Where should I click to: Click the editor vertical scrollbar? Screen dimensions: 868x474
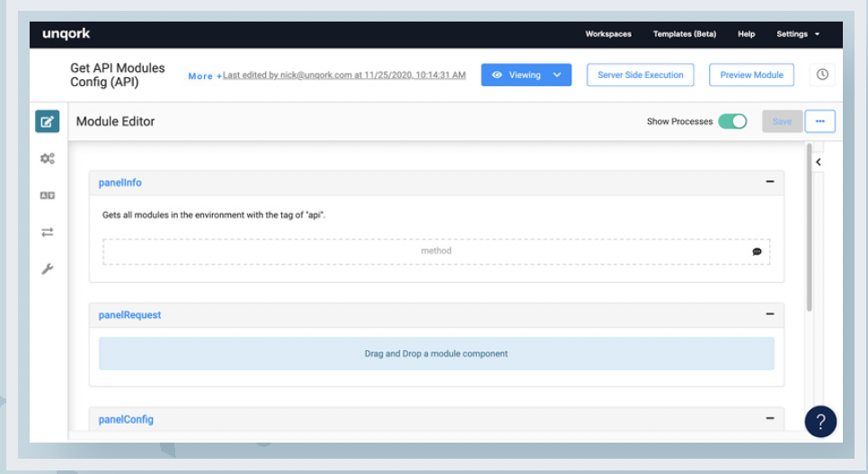(810, 227)
